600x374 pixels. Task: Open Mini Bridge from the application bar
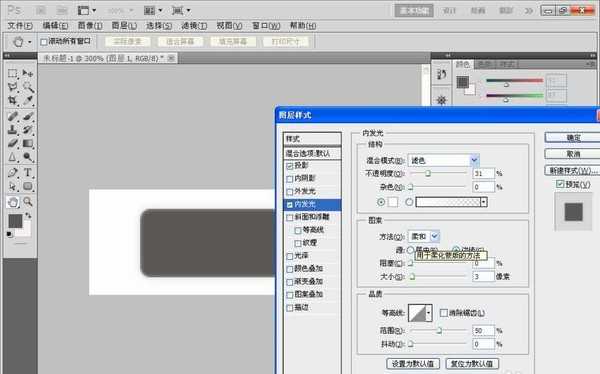pos(62,10)
